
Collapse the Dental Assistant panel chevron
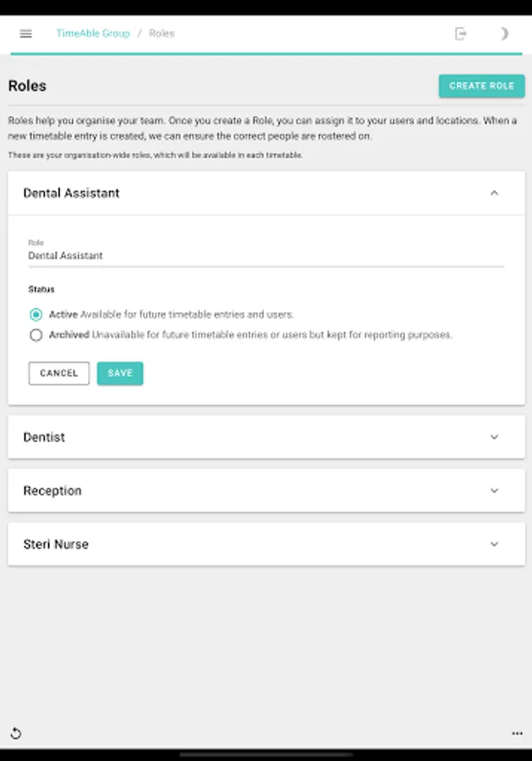click(x=495, y=193)
